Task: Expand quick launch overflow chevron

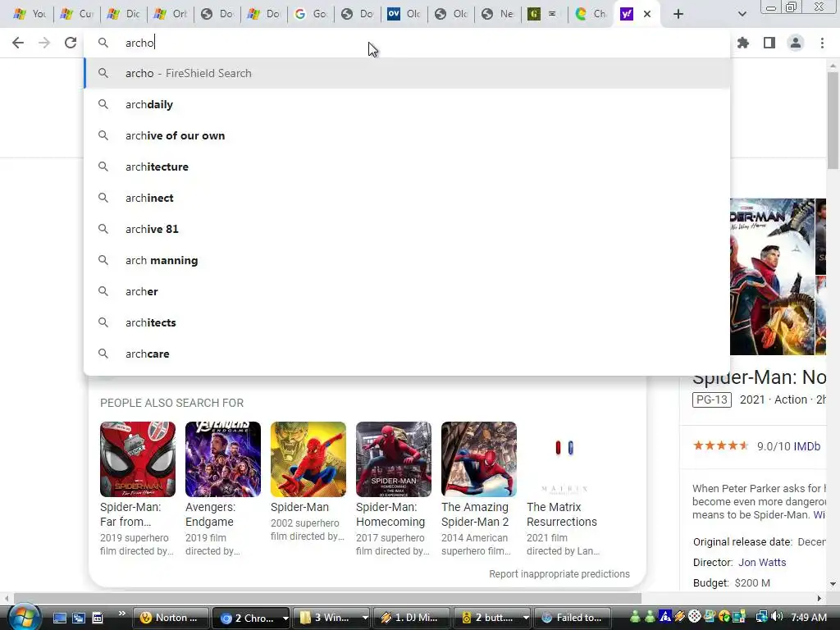Action: (121, 614)
